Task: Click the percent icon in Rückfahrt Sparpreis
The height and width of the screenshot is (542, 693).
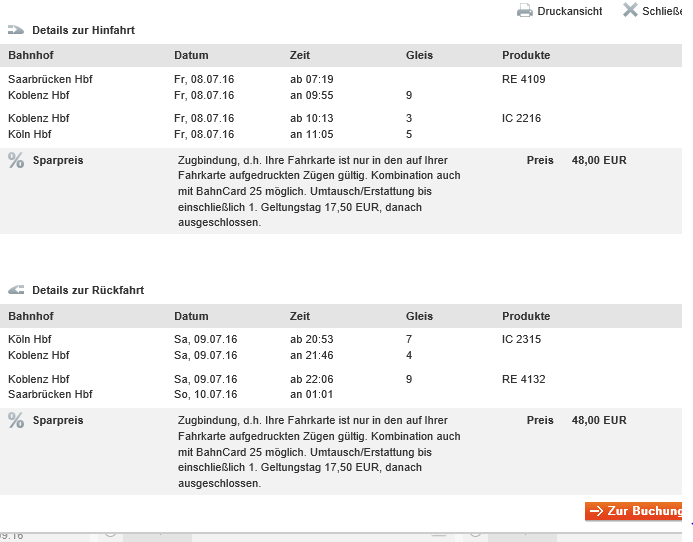Action: pos(16,421)
